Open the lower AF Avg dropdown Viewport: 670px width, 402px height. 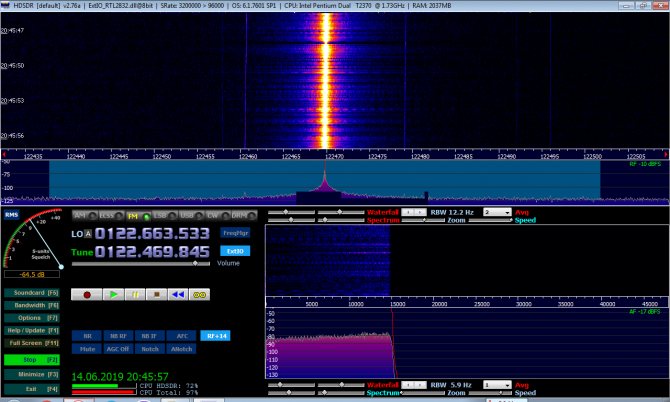[x=497, y=385]
